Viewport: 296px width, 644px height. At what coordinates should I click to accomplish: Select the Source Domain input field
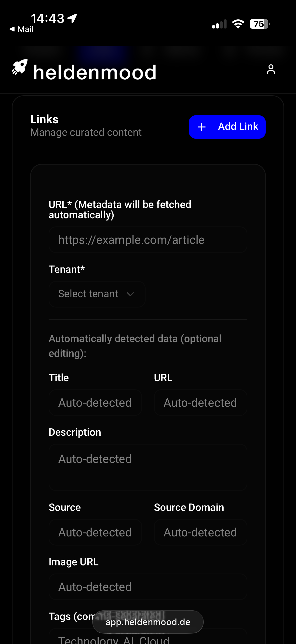point(200,532)
